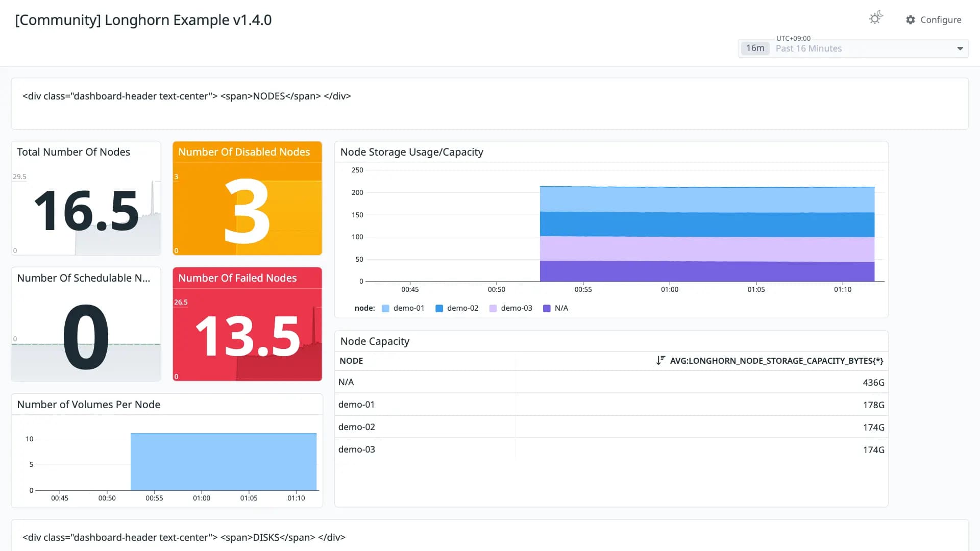Select the demo-01 legend label
Screen dimensions: 980x551
tap(409, 308)
